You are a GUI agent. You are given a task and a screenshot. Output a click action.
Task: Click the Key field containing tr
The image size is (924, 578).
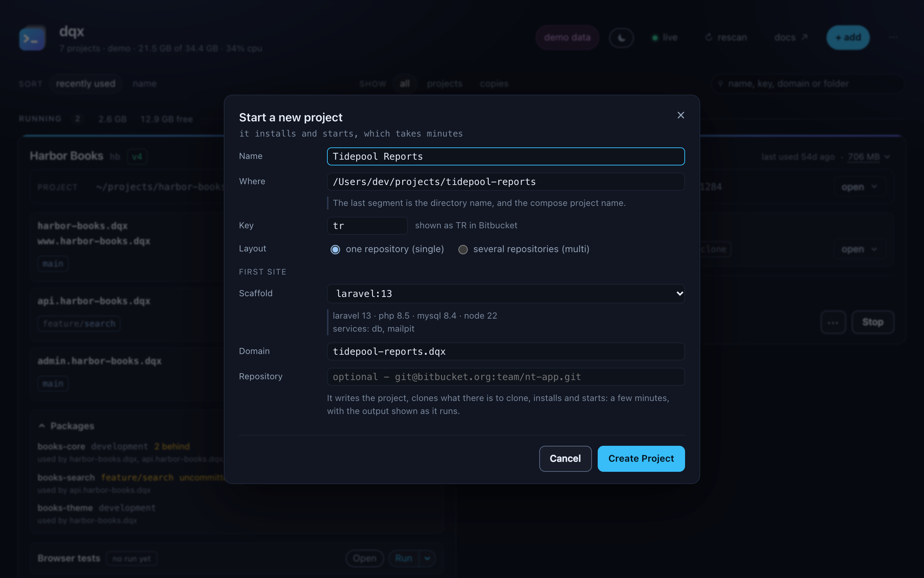(367, 225)
